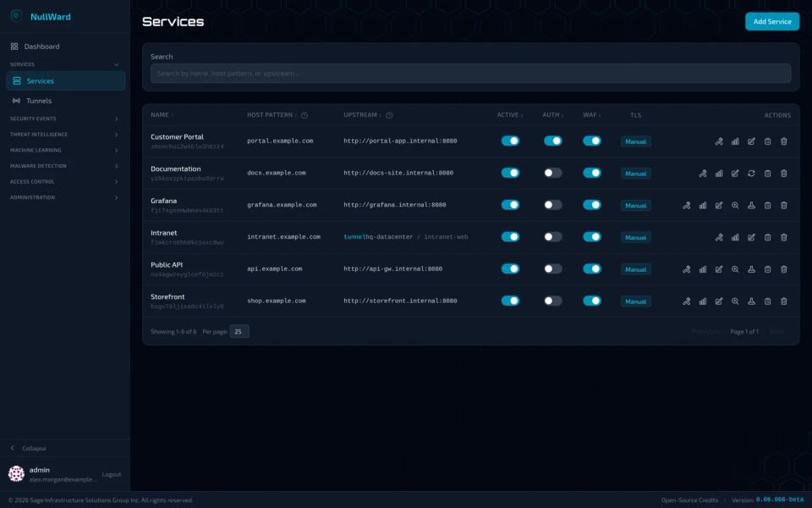Click Host Pattern help question icon
Image resolution: width=812 pixels, height=508 pixels.
click(x=304, y=115)
